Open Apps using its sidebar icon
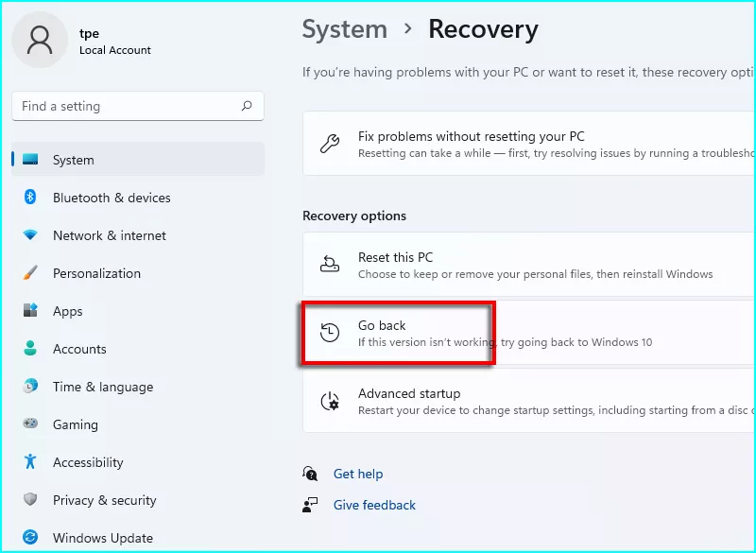Image resolution: width=756 pixels, height=553 pixels. [x=30, y=310]
